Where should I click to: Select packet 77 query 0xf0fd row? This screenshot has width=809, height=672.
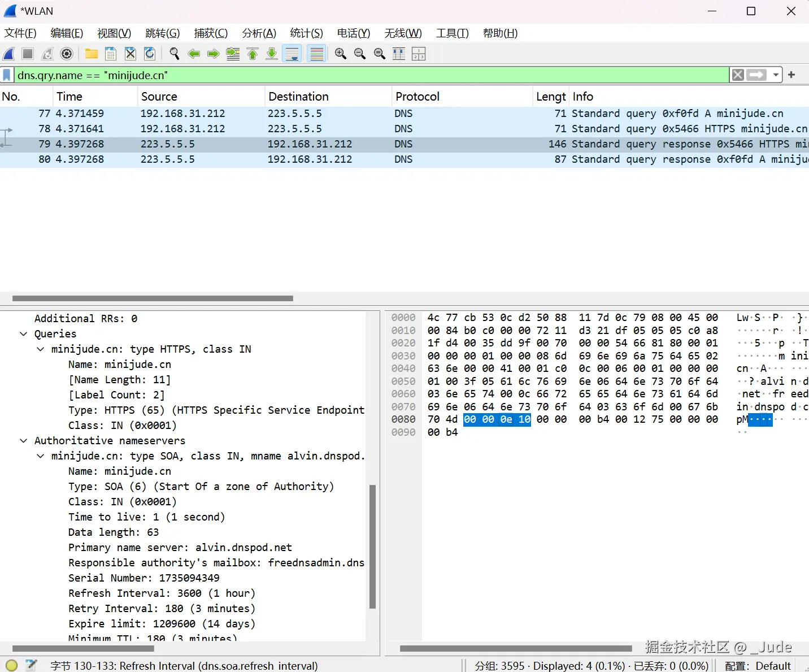click(404, 114)
